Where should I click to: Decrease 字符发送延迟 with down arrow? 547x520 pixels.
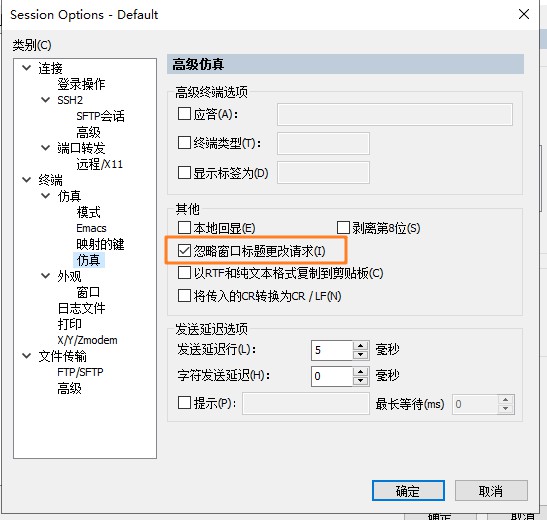coord(361,381)
